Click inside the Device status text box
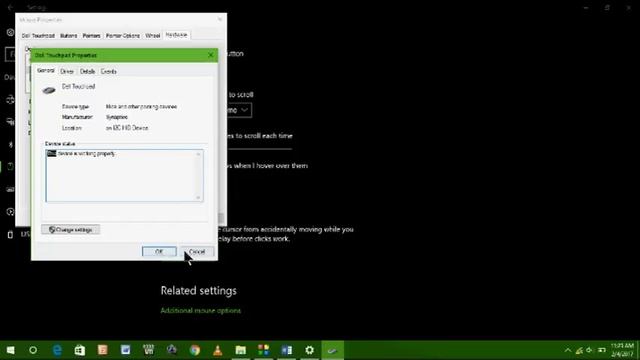Viewport: 640px width, 360px height. coord(124,176)
